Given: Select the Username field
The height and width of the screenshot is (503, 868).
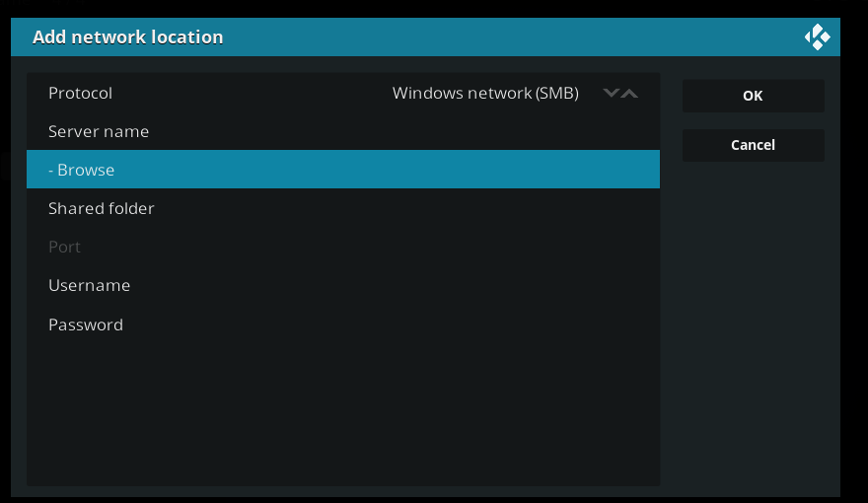Looking at the screenshot, I should tap(343, 285).
